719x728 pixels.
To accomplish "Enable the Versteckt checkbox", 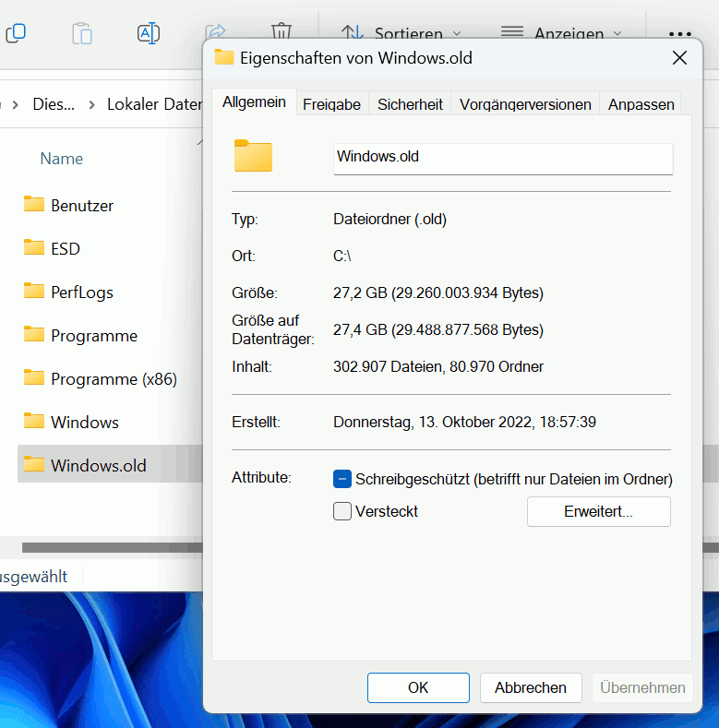I will (x=342, y=511).
